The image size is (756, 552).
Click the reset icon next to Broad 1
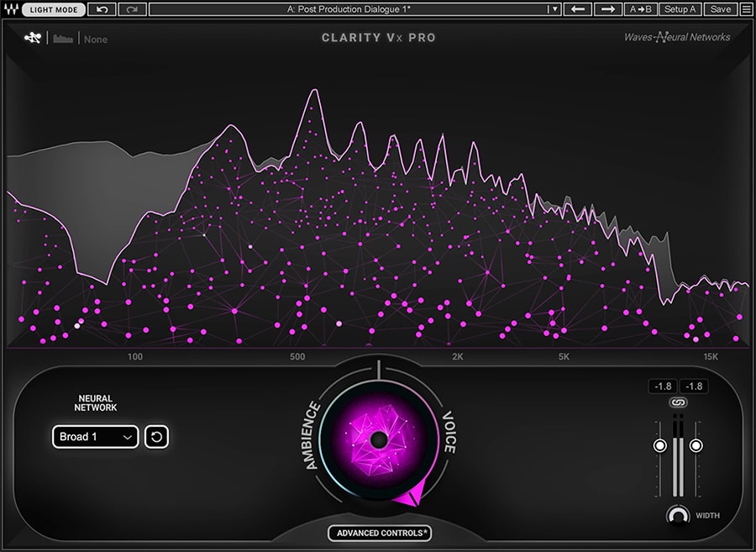[x=156, y=437]
